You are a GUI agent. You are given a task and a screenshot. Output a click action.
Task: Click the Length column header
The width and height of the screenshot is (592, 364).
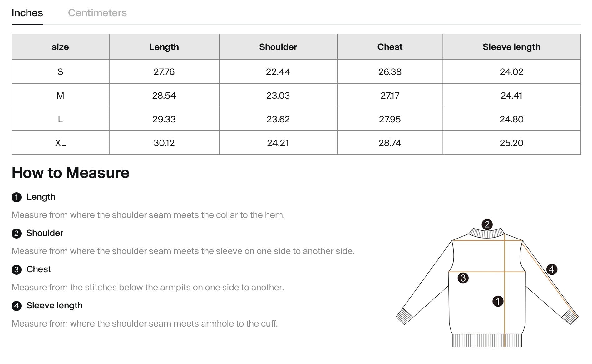pos(164,47)
